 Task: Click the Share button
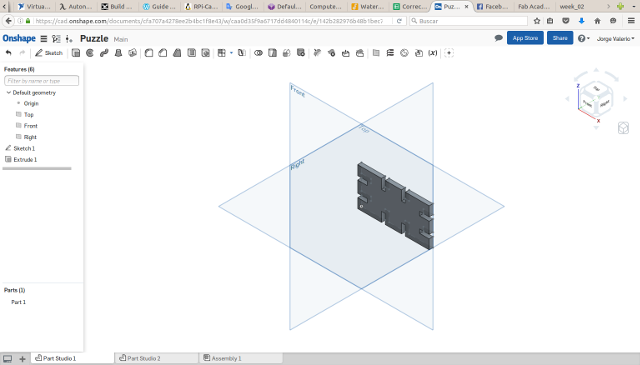[560, 38]
